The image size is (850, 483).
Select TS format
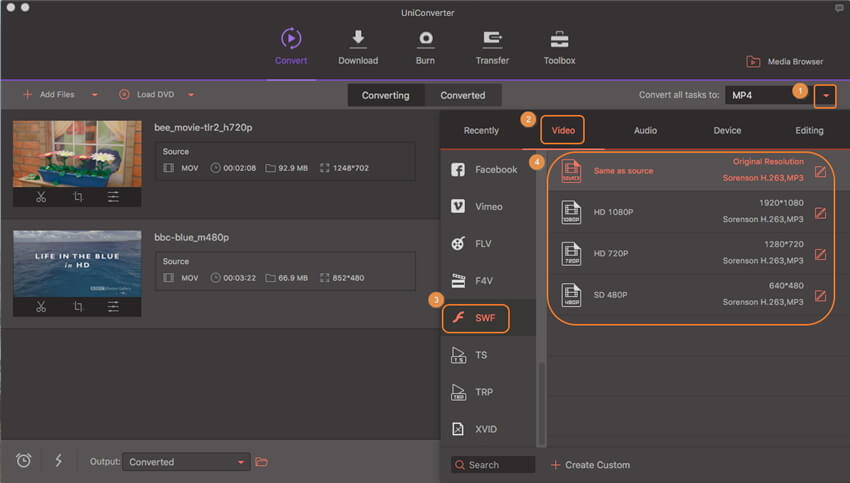(x=488, y=355)
